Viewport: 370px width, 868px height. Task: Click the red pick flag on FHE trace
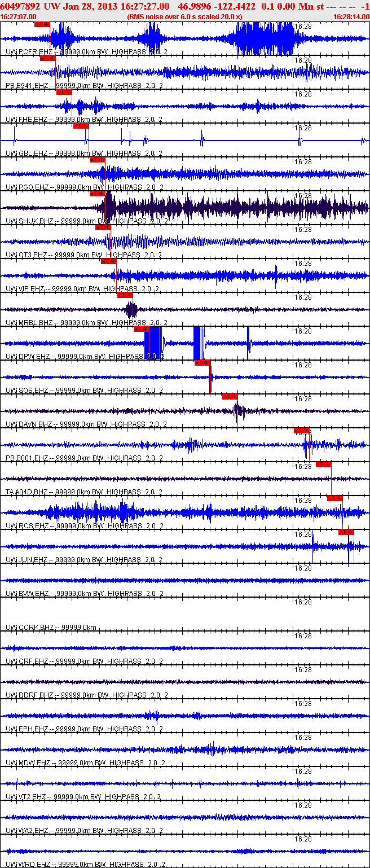pyautogui.click(x=64, y=92)
